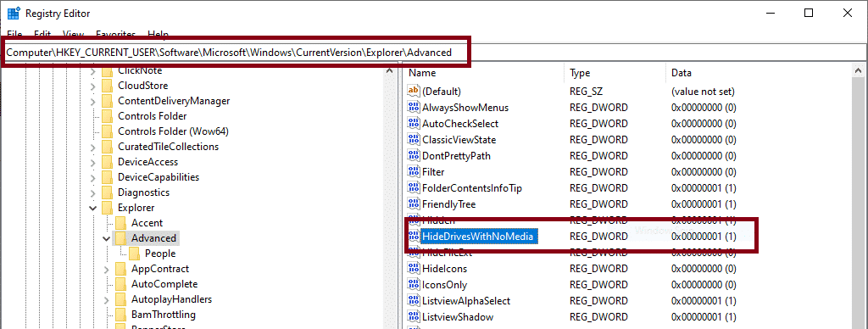Click the BamThrottling folder icon
Screen dimensions: 868x329
(x=120, y=315)
